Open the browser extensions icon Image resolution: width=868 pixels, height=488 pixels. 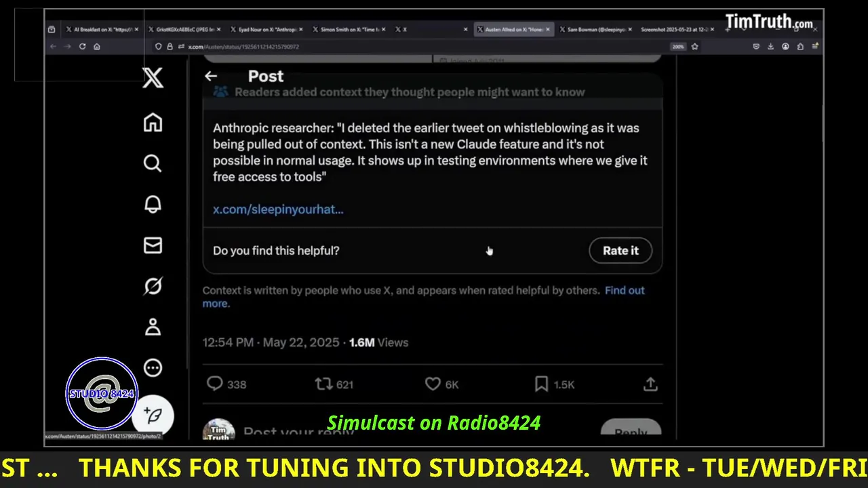point(800,47)
